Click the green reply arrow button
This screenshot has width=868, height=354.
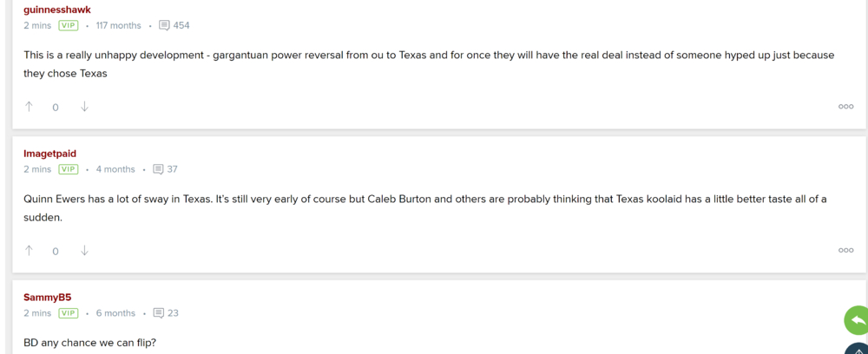click(857, 320)
